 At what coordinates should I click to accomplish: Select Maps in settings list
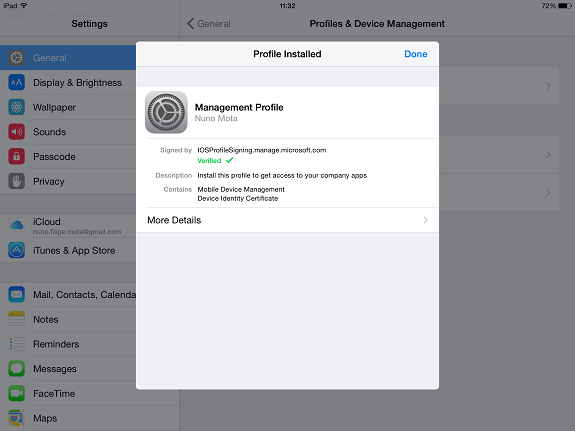pyautogui.click(x=45, y=418)
